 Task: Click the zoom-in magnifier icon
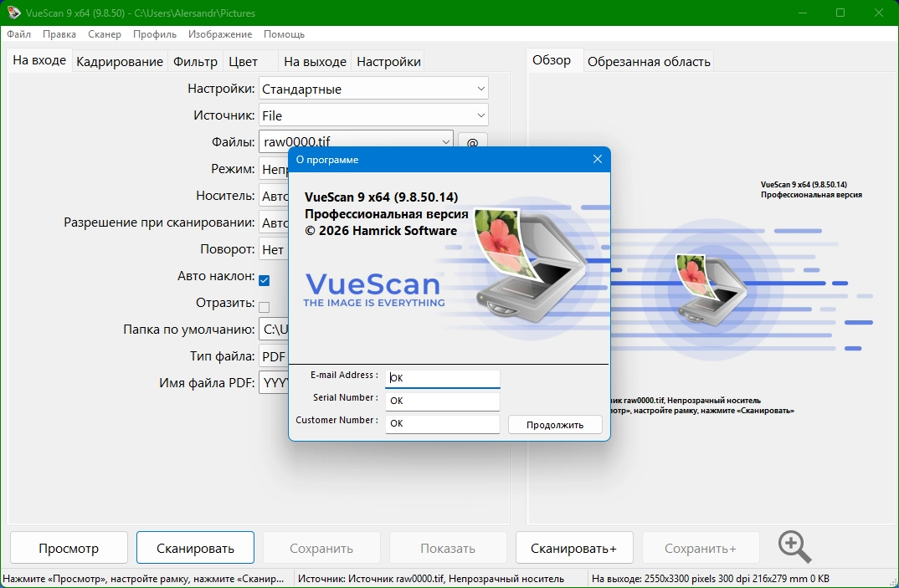click(x=794, y=547)
